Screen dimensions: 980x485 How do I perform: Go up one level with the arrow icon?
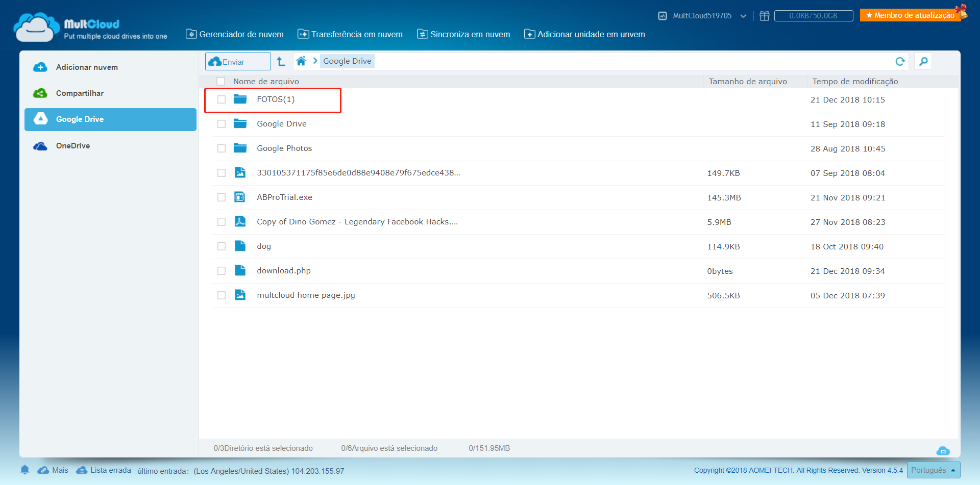click(x=281, y=62)
